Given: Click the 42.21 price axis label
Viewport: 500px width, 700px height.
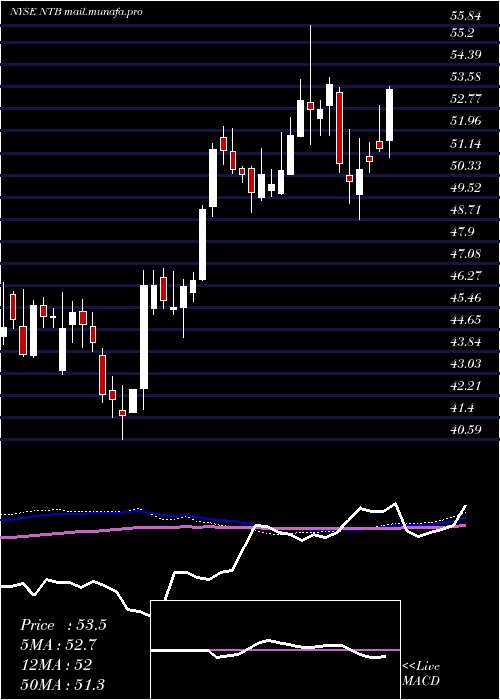Looking at the screenshot, I should [466, 386].
